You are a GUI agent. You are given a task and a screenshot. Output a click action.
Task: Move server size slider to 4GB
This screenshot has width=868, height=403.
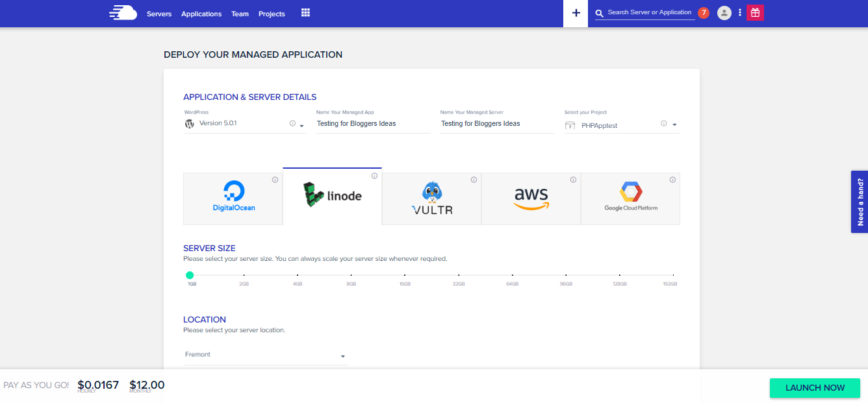[297, 275]
